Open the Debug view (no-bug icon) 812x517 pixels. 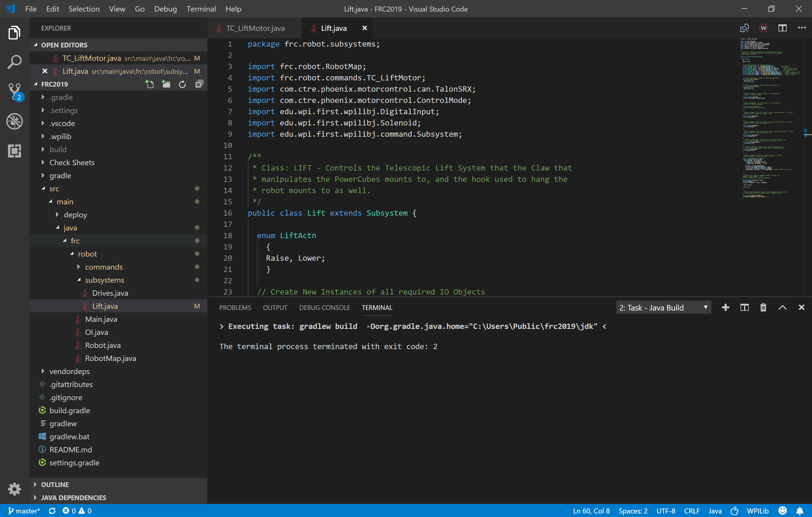[15, 121]
